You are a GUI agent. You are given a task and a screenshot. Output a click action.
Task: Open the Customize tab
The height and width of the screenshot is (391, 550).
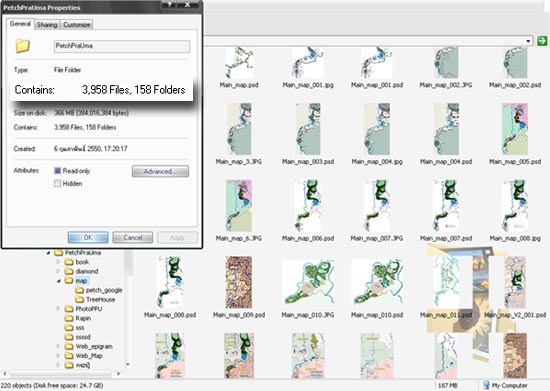pyautogui.click(x=77, y=25)
